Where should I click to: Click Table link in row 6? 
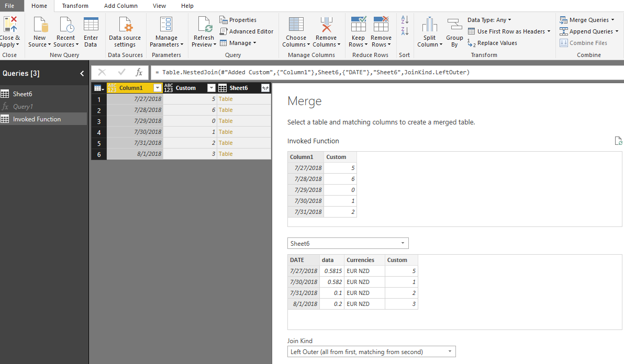[x=226, y=154]
